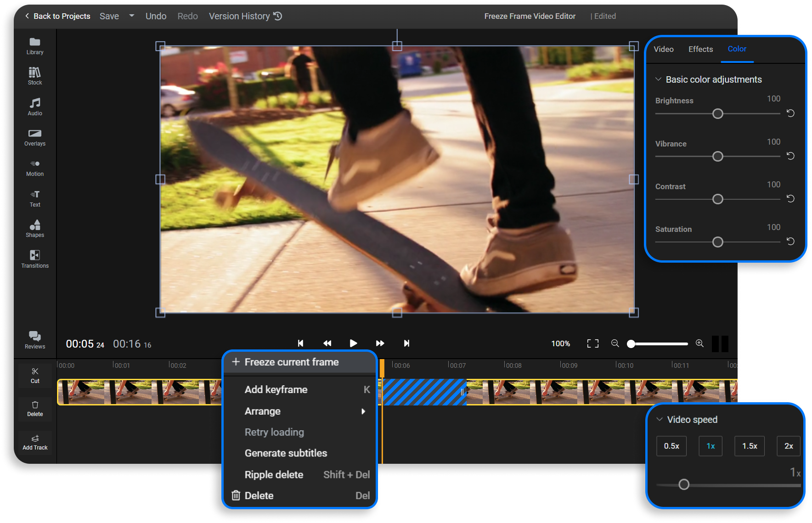
Task: Open the Shapes panel
Action: pyautogui.click(x=34, y=229)
